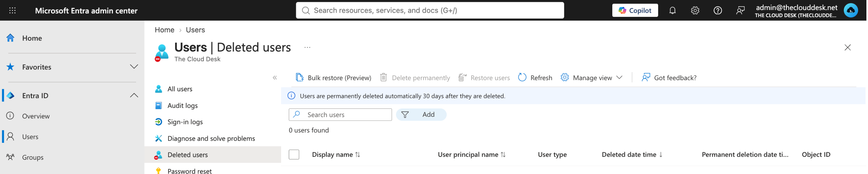Click the Object ID column header
868x174 pixels.
816,155
